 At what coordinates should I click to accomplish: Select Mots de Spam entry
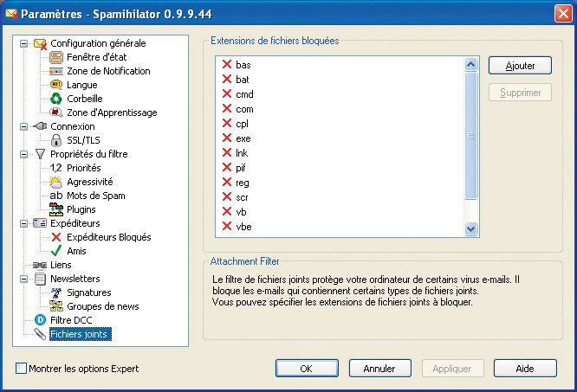(x=95, y=196)
